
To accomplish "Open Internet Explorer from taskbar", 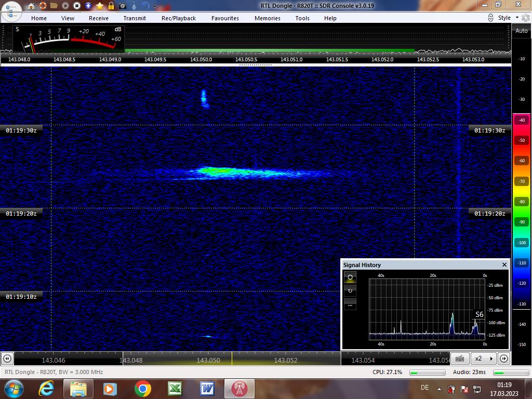I will tap(46, 389).
